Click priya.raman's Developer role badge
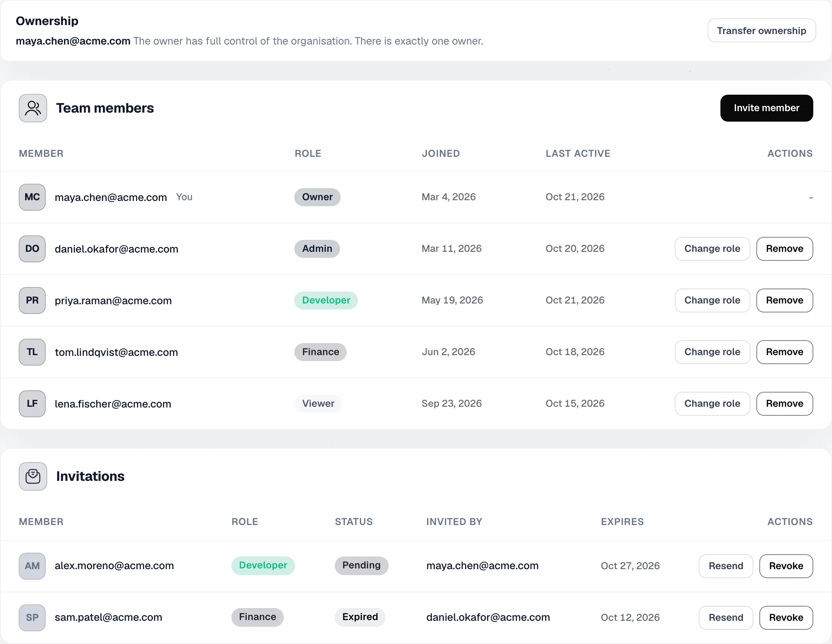Image resolution: width=832 pixels, height=644 pixels. [x=326, y=300]
